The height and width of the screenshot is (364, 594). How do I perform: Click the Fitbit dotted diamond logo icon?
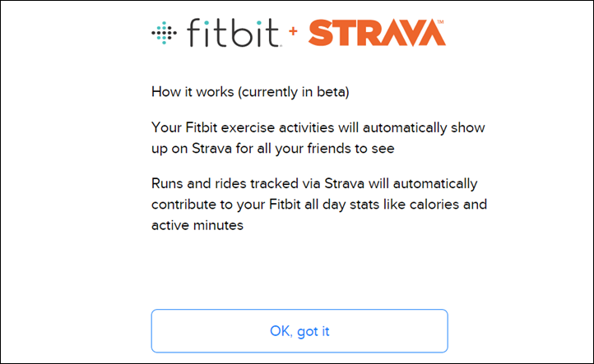pyautogui.click(x=164, y=33)
